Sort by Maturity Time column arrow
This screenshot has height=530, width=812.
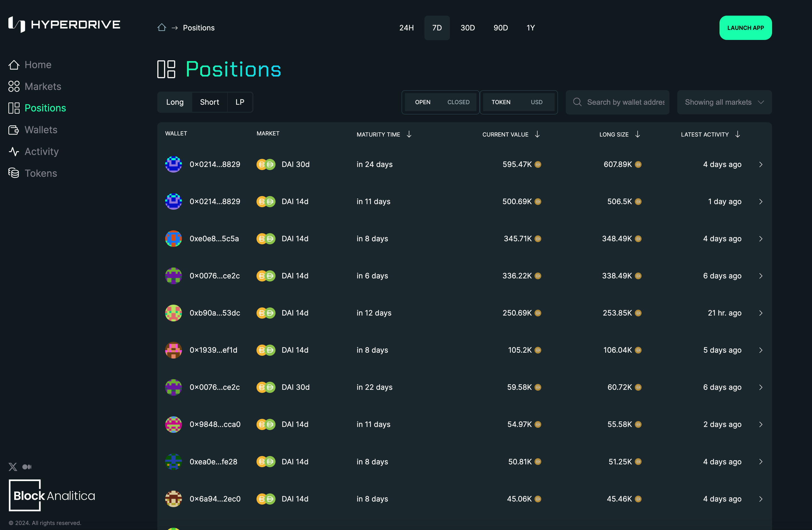[x=409, y=134]
